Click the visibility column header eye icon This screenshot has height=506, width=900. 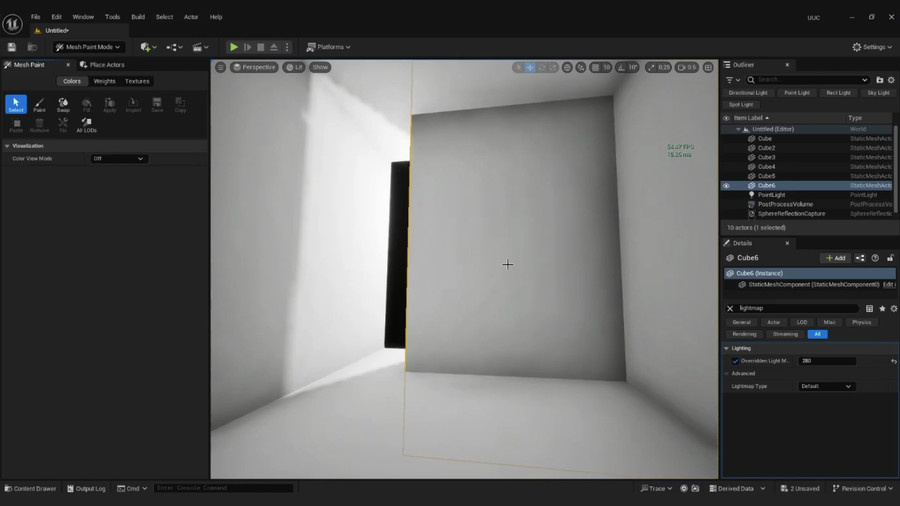pos(726,118)
